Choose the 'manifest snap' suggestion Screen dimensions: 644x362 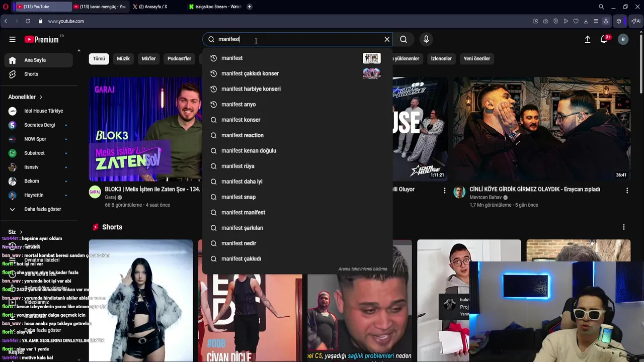coord(297,197)
